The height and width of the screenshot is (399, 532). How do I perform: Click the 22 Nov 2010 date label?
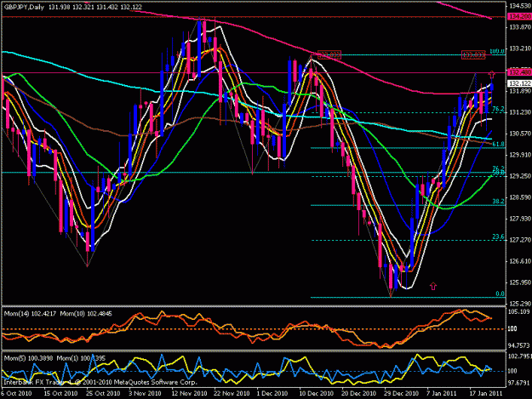[232, 394]
